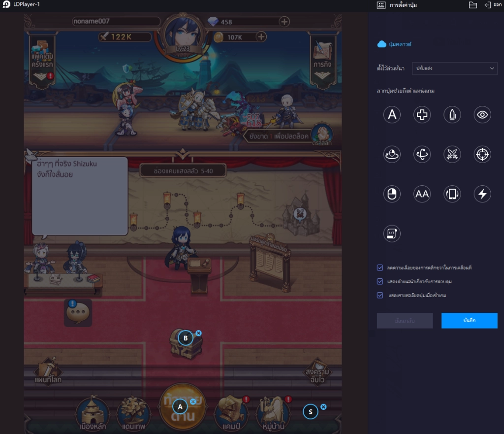Select the joystick key mapping icon
Screen dimensions: 504x434
[392, 154]
